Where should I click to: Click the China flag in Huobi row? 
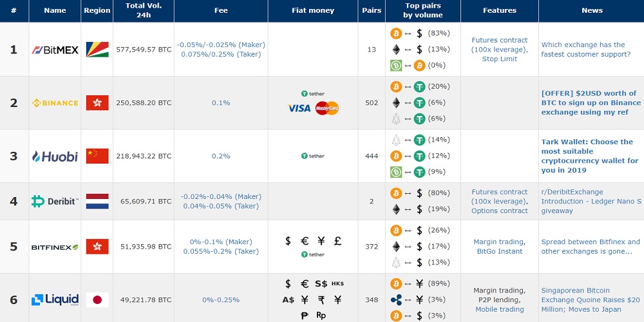(x=97, y=156)
